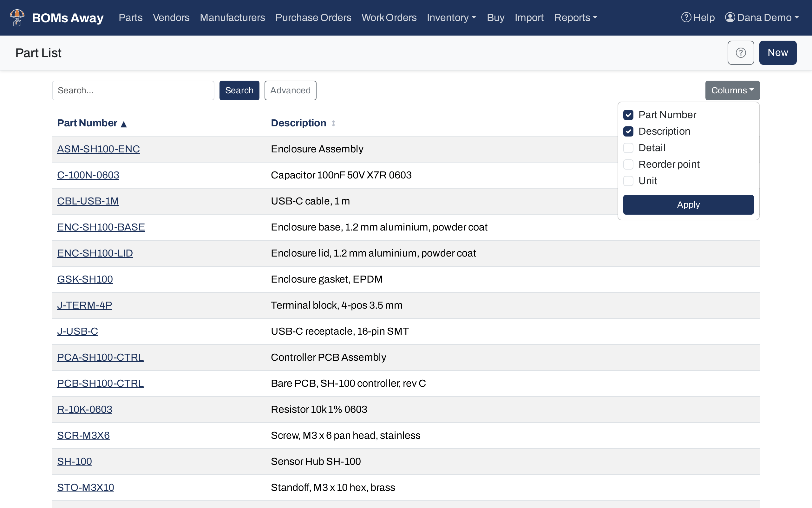This screenshot has height=508, width=812.
Task: Open part ASM-SH100-ENC
Action: [98, 149]
